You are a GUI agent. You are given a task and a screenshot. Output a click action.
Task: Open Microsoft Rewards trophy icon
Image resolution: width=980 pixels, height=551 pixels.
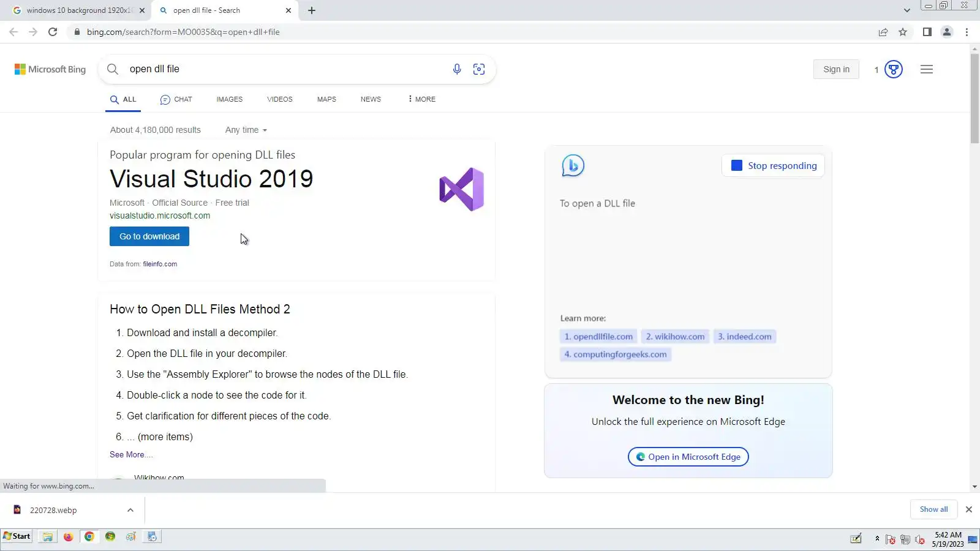(894, 70)
